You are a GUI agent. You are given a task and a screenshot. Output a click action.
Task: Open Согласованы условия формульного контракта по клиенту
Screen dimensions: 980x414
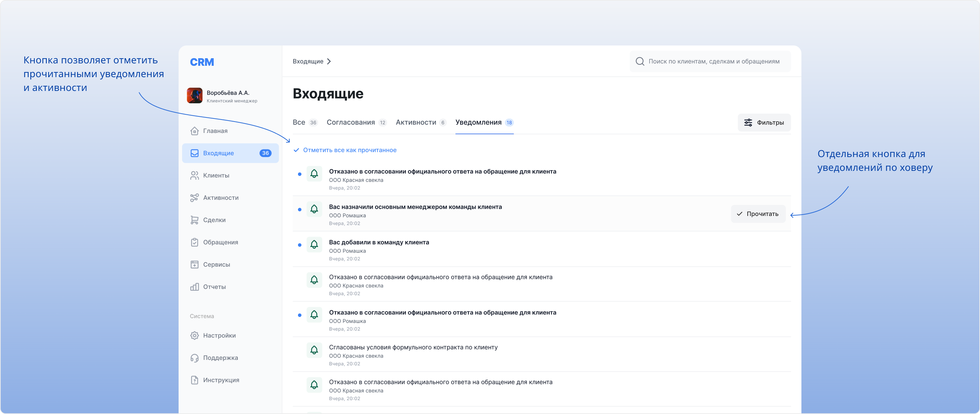pos(542,354)
